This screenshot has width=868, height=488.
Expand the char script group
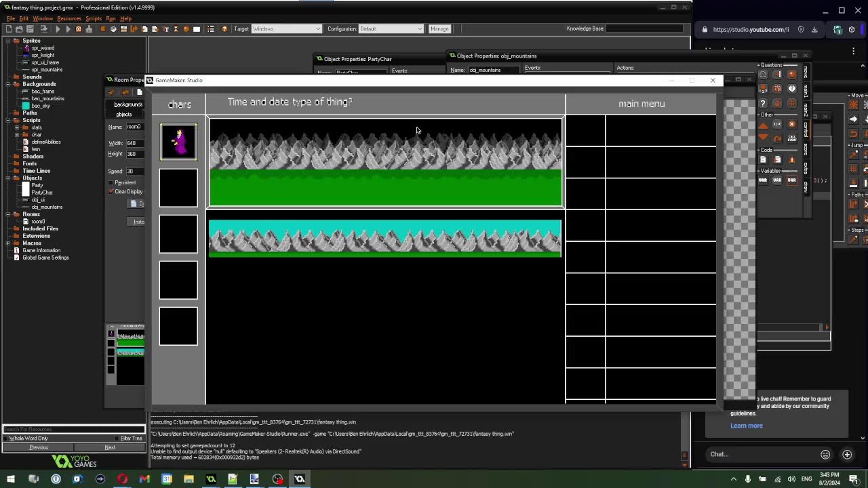click(x=17, y=135)
